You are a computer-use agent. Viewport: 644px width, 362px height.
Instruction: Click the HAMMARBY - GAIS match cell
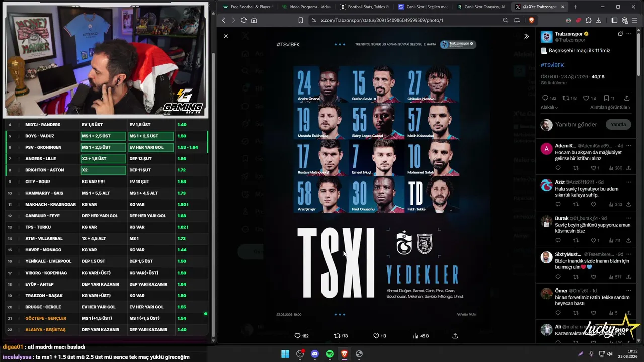click(44, 193)
